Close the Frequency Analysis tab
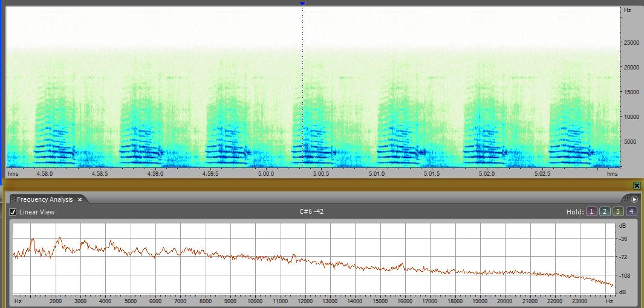 click(x=79, y=199)
